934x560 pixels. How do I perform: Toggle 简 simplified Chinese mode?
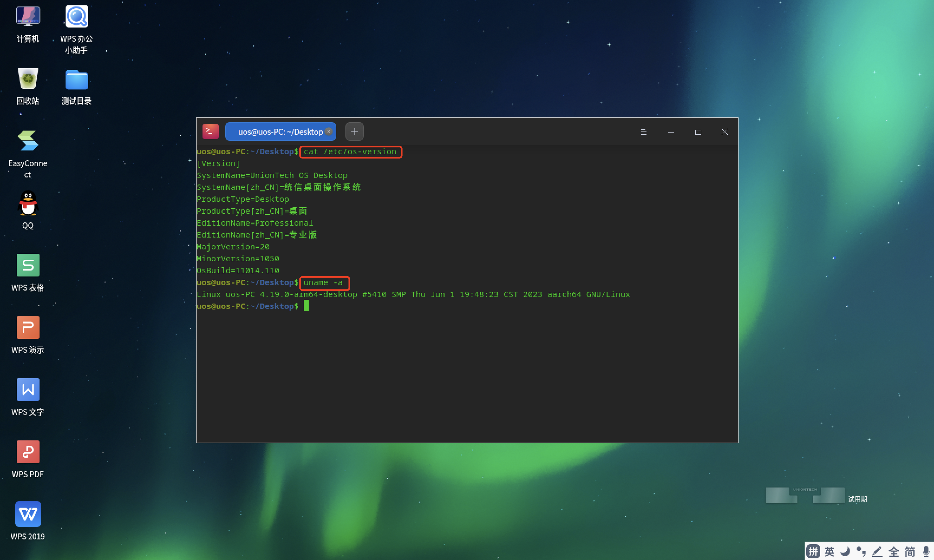point(910,551)
